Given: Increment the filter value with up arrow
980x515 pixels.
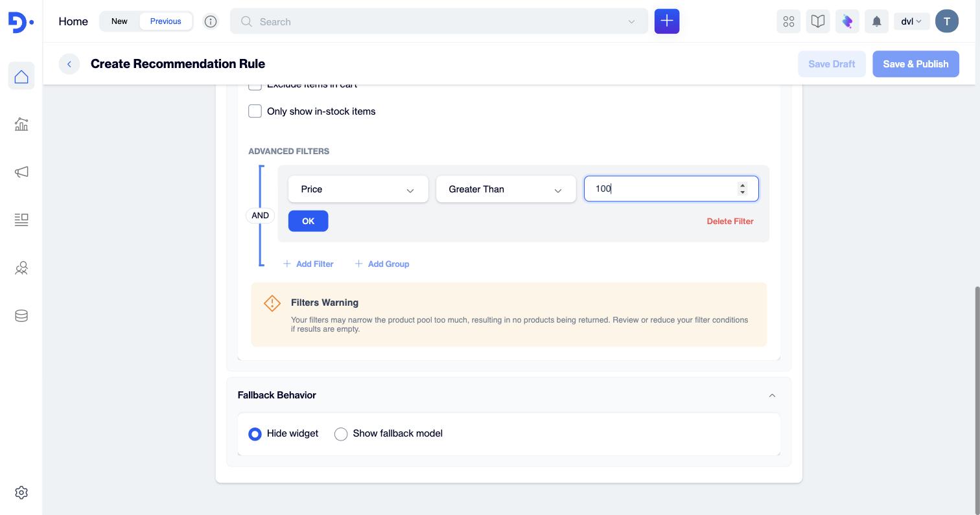Looking at the screenshot, I should pyautogui.click(x=743, y=185).
